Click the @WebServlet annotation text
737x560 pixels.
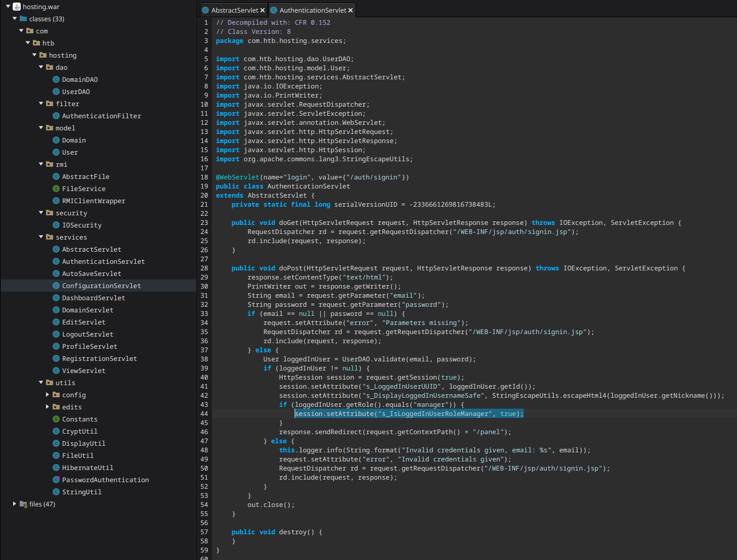click(x=237, y=177)
